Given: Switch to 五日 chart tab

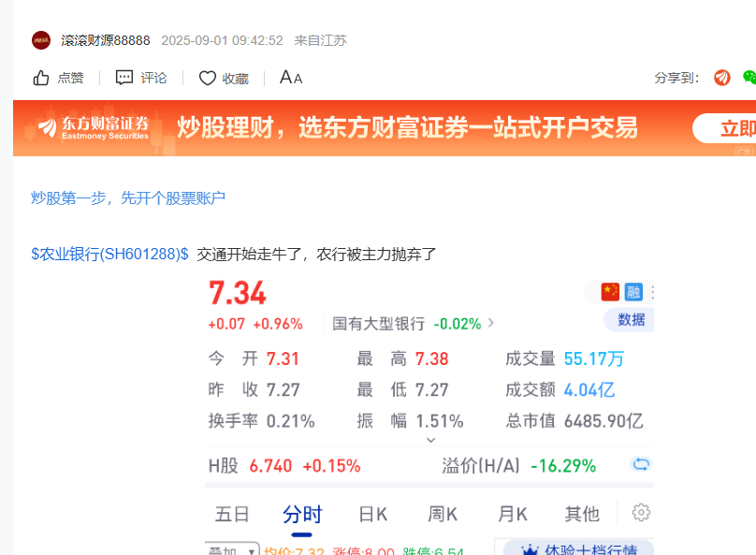Looking at the screenshot, I should pyautogui.click(x=232, y=514).
